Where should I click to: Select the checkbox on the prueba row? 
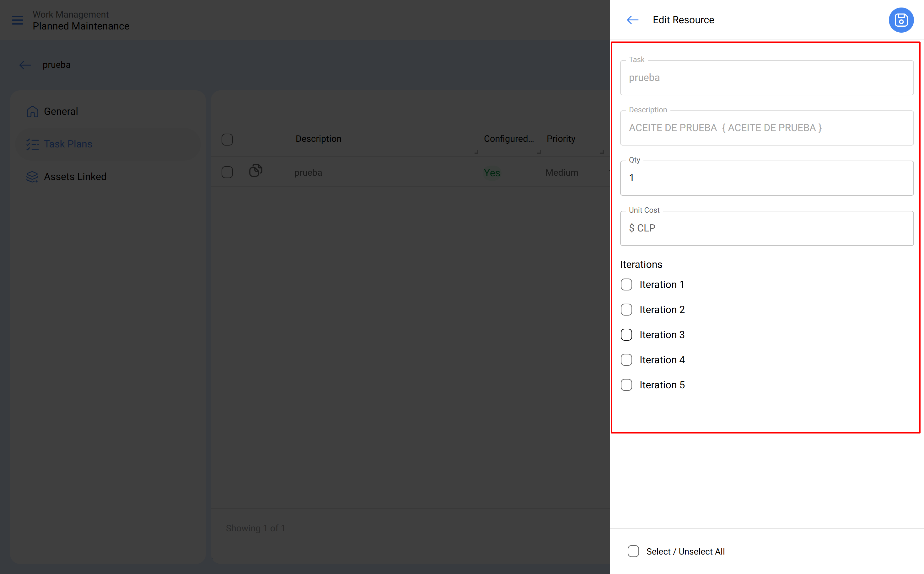click(x=227, y=172)
